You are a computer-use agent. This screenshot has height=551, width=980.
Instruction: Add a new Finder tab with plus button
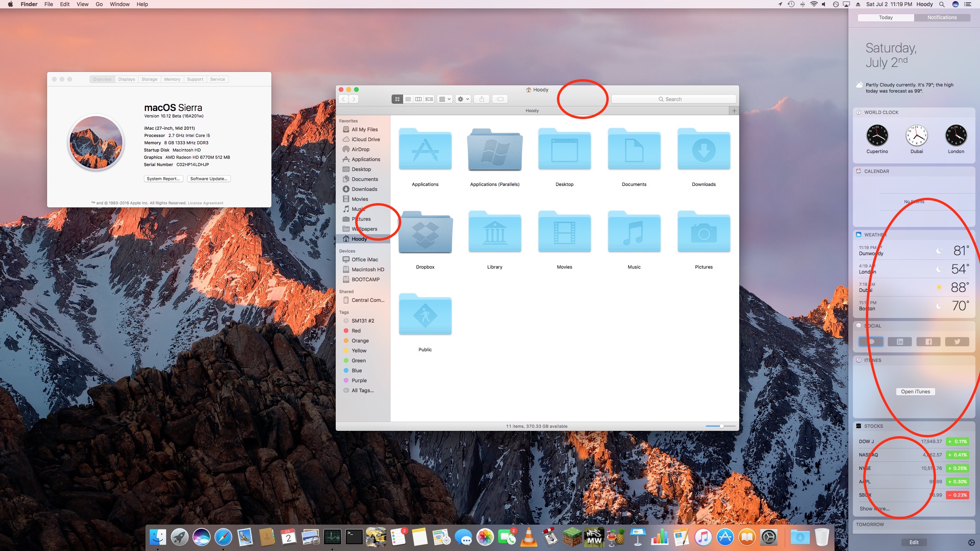[734, 111]
